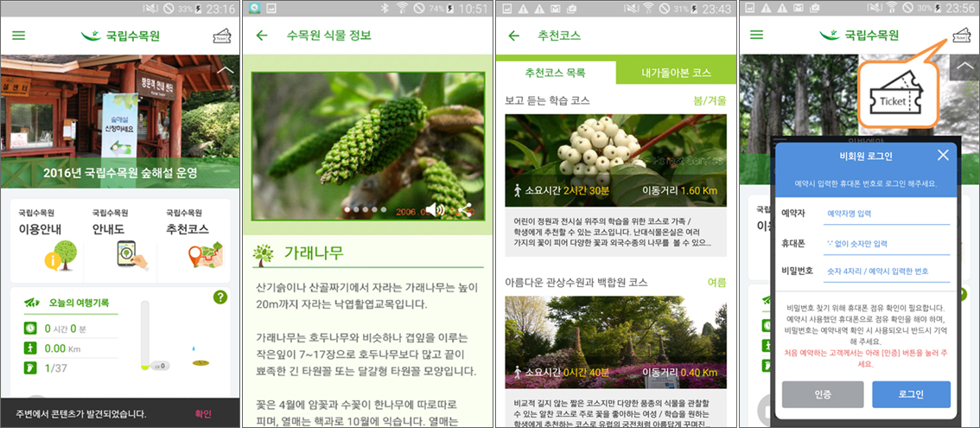Viewport: 980px width, 428px height.
Task: Tap ticket icon on the 숲해설 banner home screen
Action: 222,35
